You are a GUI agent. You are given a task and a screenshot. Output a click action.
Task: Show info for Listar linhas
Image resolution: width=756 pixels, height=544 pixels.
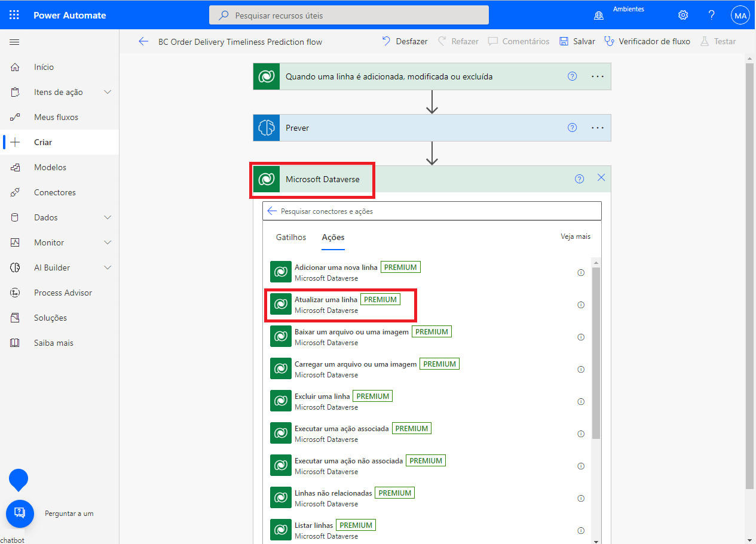click(581, 530)
